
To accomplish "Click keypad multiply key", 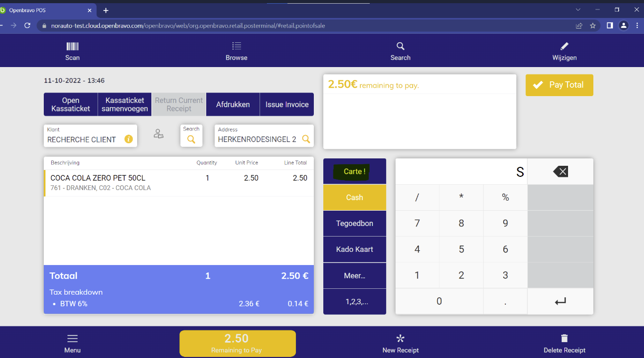I will pyautogui.click(x=462, y=197).
